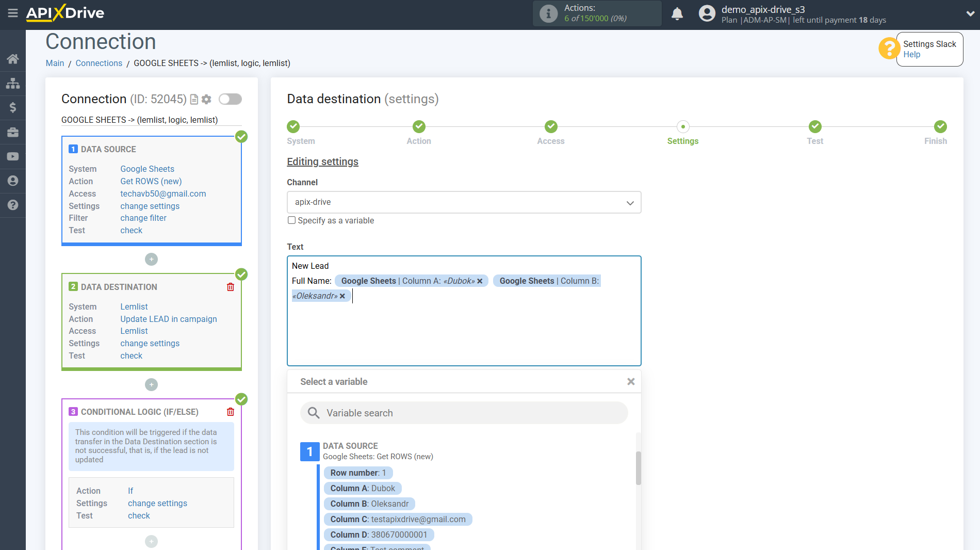Open briefcase icon in sidebar
This screenshot has height=550, width=980.
13,132
